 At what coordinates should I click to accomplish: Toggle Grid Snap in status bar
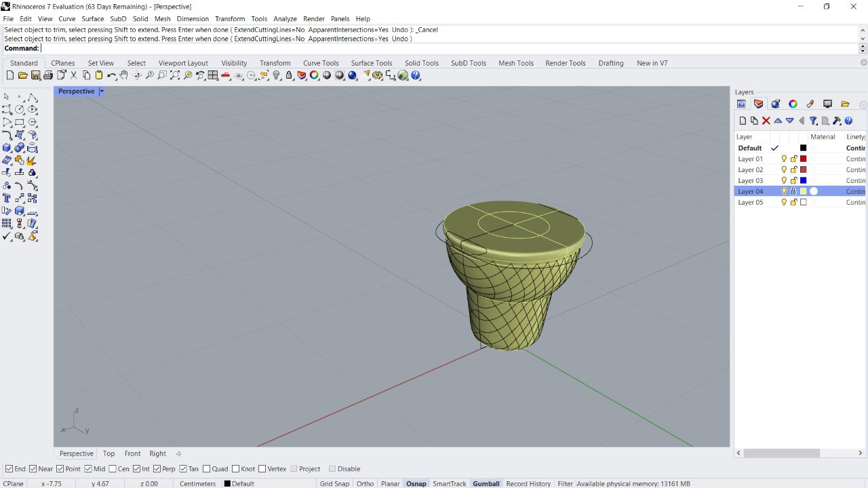coord(334,483)
